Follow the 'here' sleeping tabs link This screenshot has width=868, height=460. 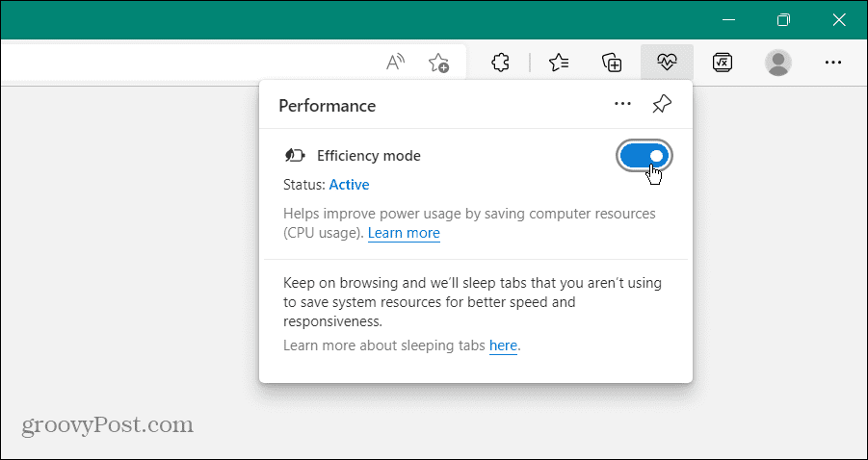tap(503, 345)
